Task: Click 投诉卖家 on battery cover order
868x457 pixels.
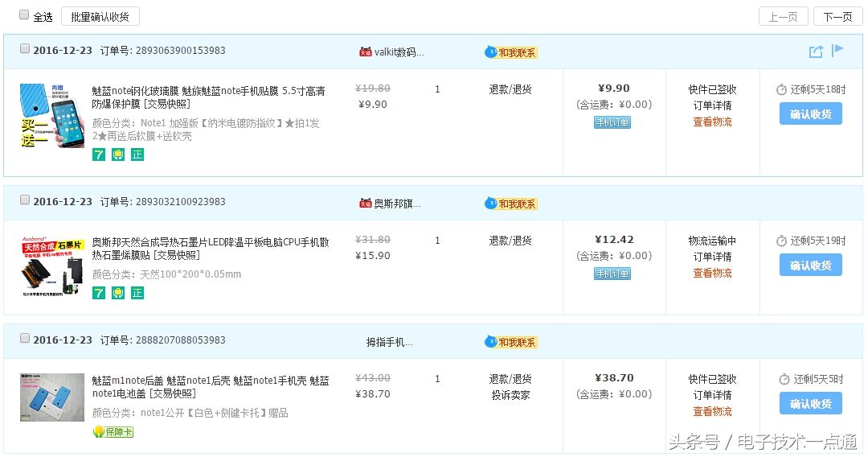Action: pyautogui.click(x=510, y=395)
